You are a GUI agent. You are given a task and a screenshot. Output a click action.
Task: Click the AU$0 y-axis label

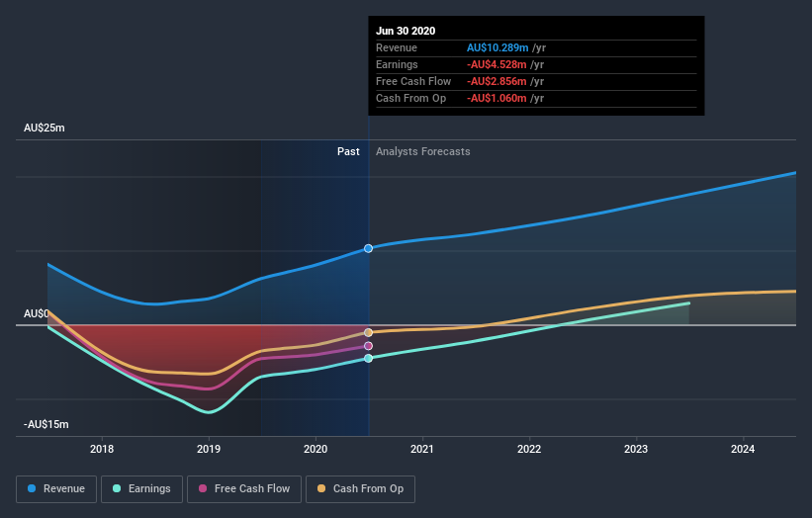(x=37, y=313)
